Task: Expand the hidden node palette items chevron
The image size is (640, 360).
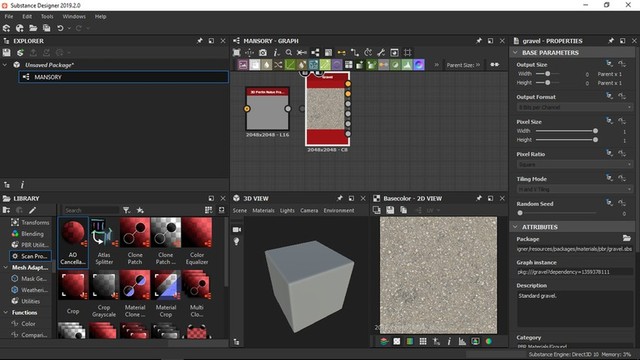Action: (x=436, y=65)
